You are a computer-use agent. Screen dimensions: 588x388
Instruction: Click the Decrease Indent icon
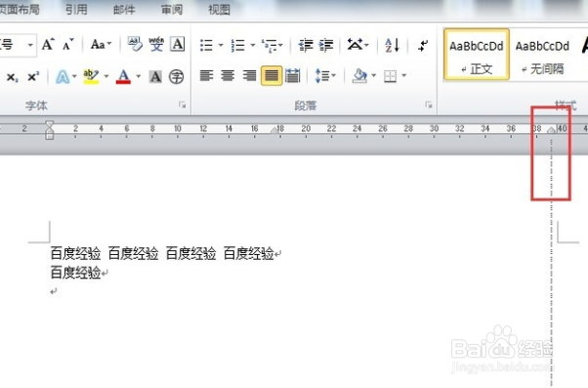pyautogui.click(x=306, y=45)
